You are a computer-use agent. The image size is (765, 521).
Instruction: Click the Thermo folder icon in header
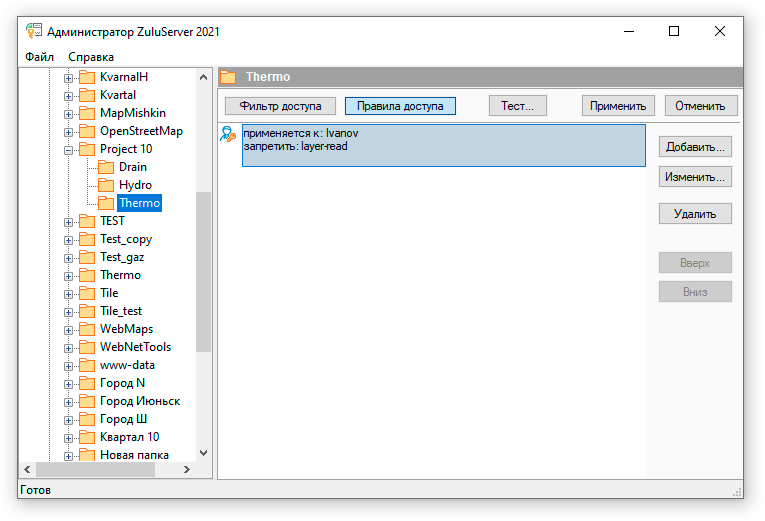pos(229,77)
